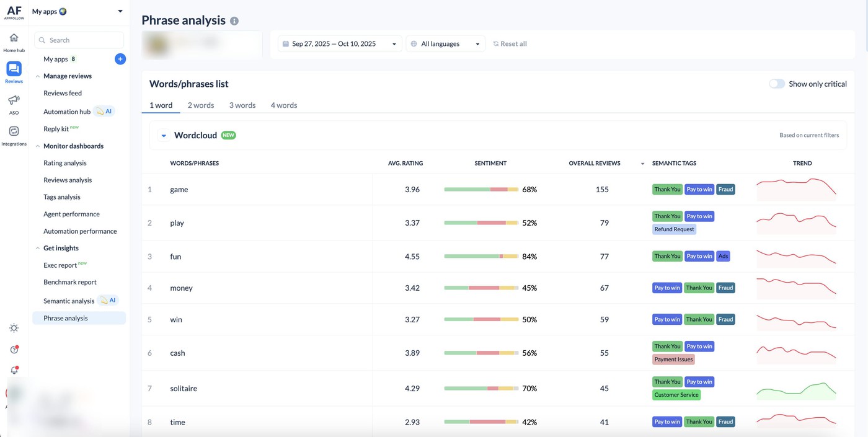Open the Integrations icon
Image resolution: width=868 pixels, height=437 pixels.
(14, 131)
